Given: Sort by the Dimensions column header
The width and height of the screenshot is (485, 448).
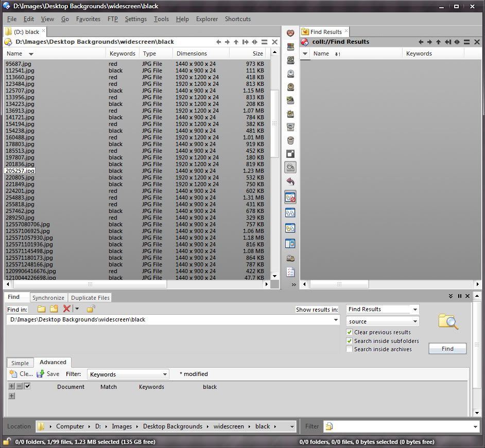Looking at the screenshot, I should click(x=201, y=53).
